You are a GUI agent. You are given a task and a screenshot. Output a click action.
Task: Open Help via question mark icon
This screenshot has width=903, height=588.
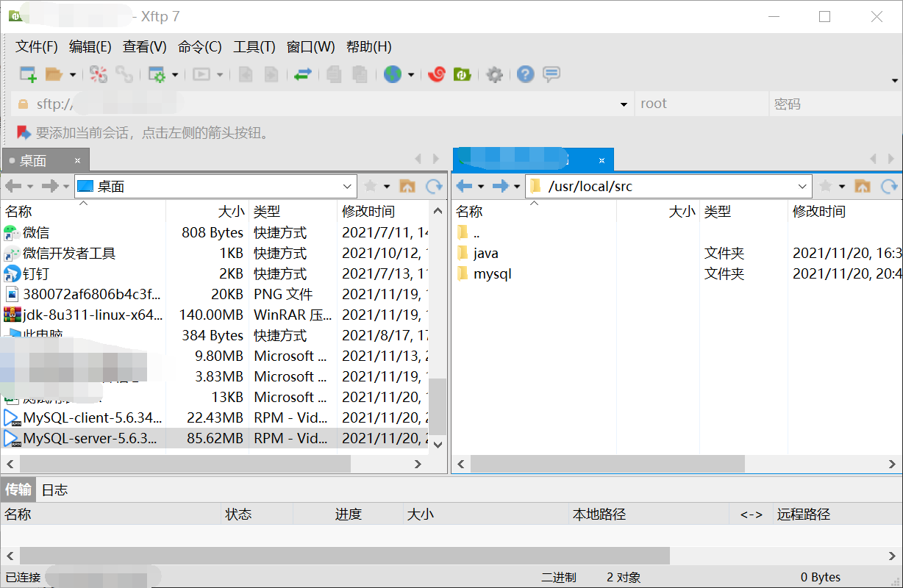(x=525, y=74)
